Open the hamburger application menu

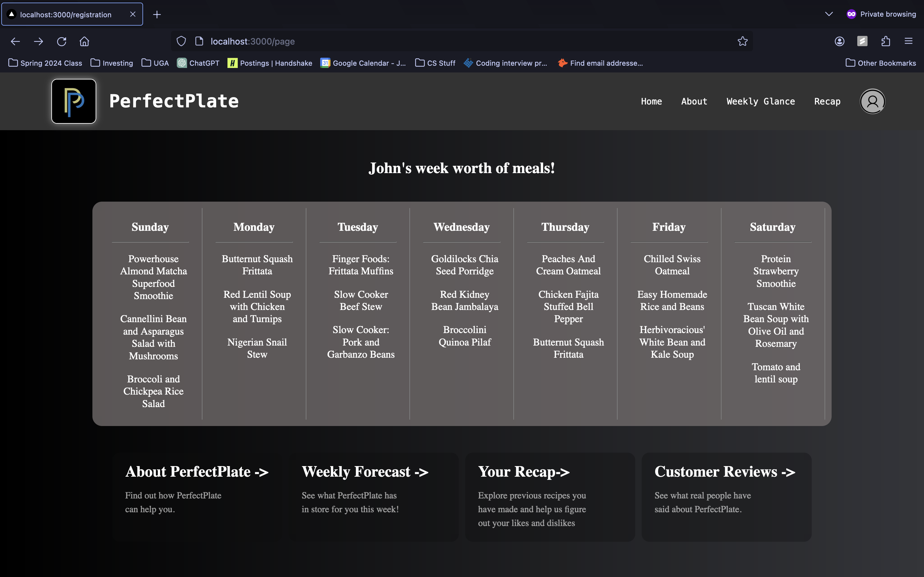tap(908, 41)
